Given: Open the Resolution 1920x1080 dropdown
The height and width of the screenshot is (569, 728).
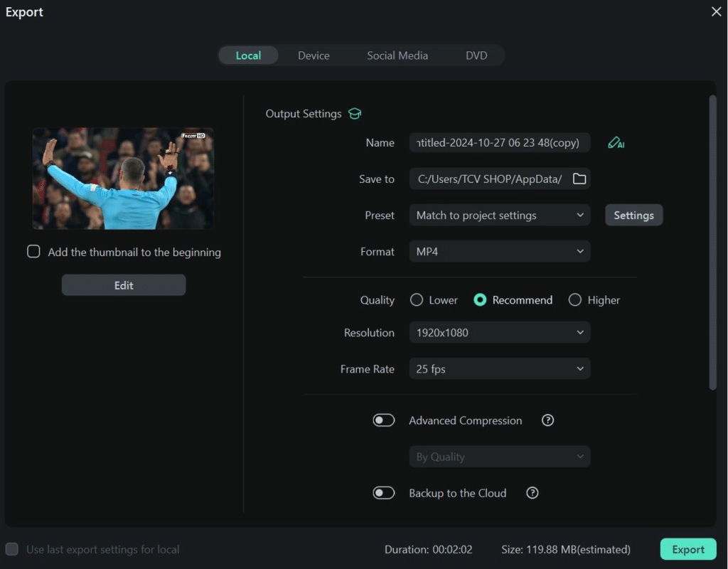Looking at the screenshot, I should (x=499, y=333).
